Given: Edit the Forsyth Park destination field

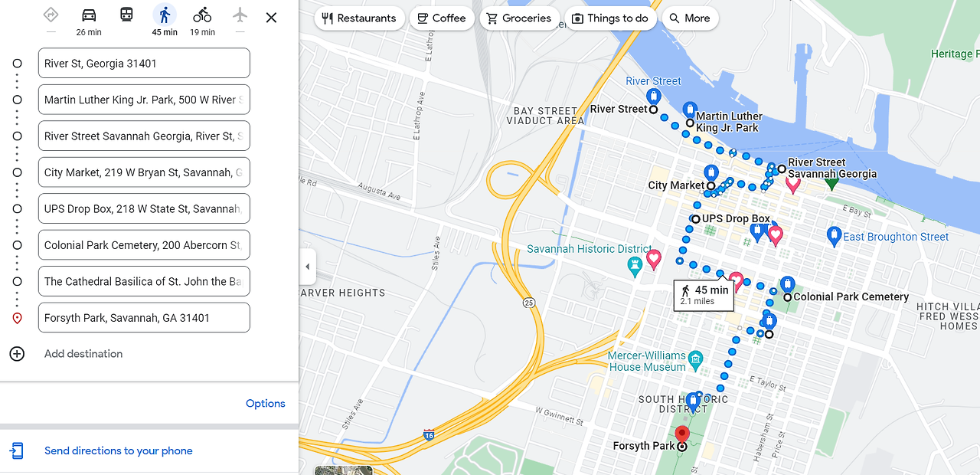Looking at the screenshot, I should (144, 318).
